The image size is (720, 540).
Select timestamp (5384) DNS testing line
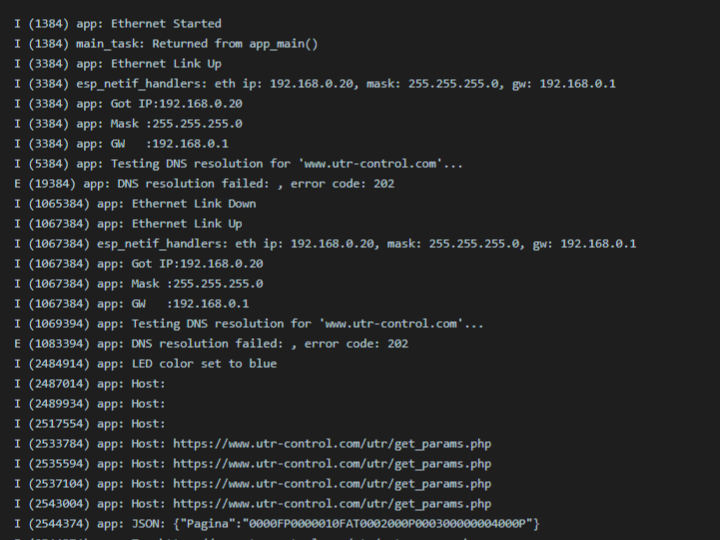pyautogui.click(x=238, y=163)
